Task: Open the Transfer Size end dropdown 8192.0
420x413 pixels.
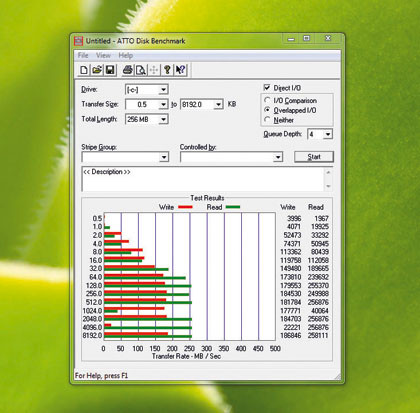Action: 202,104
